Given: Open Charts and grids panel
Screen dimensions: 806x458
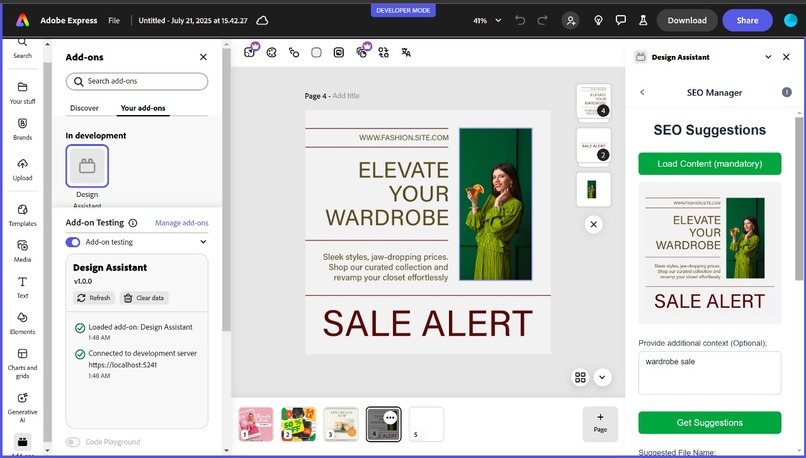Looking at the screenshot, I should point(22,363).
